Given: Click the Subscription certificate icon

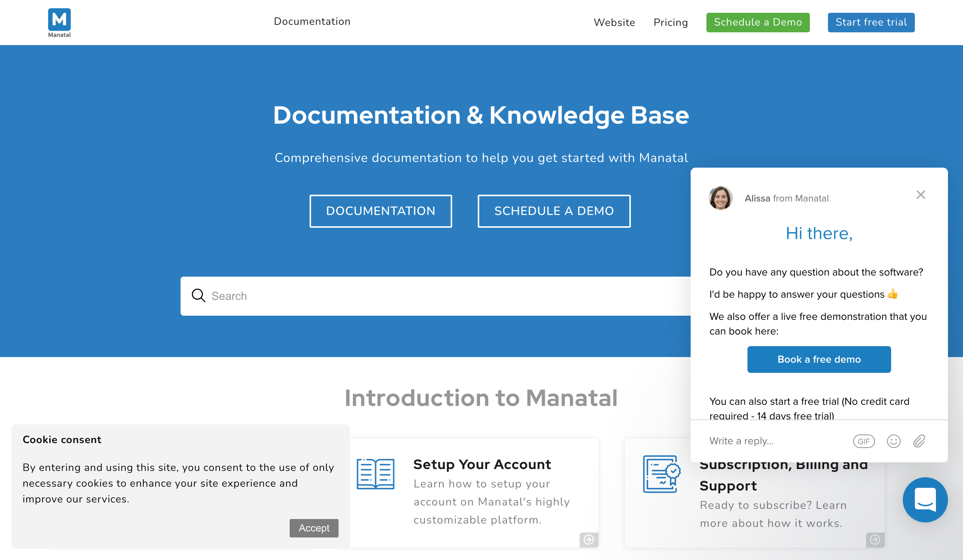Looking at the screenshot, I should coord(661,474).
